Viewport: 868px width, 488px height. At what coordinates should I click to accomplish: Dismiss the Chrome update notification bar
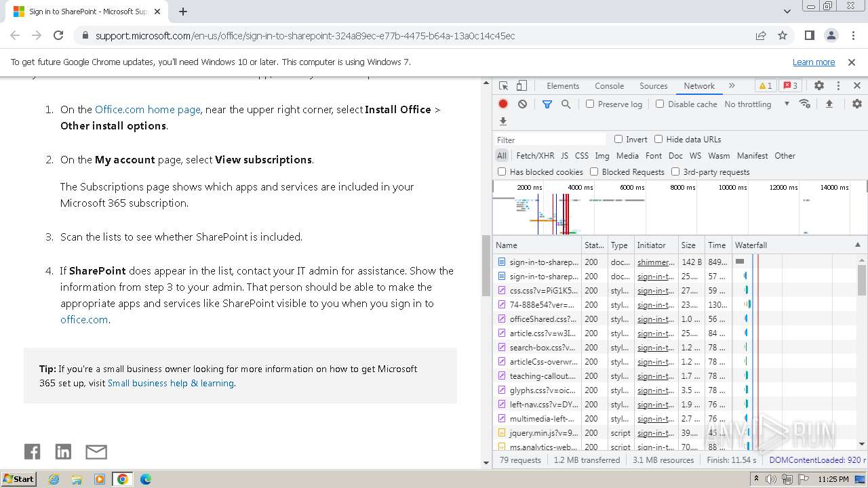852,62
